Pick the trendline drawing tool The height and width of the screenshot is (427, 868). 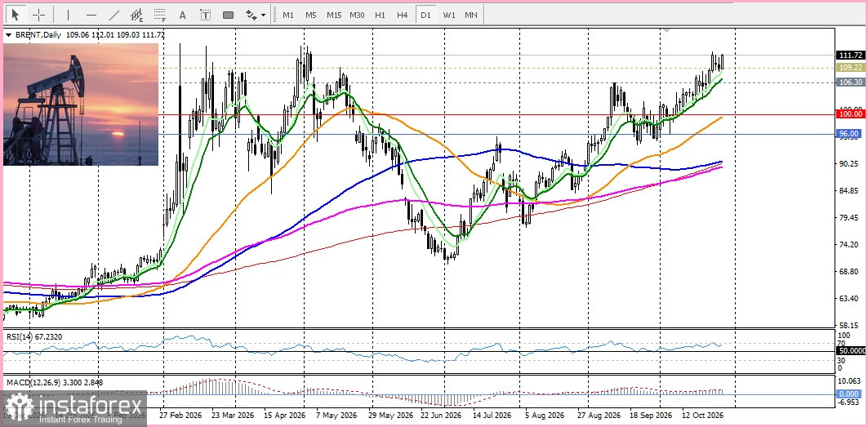tap(114, 15)
